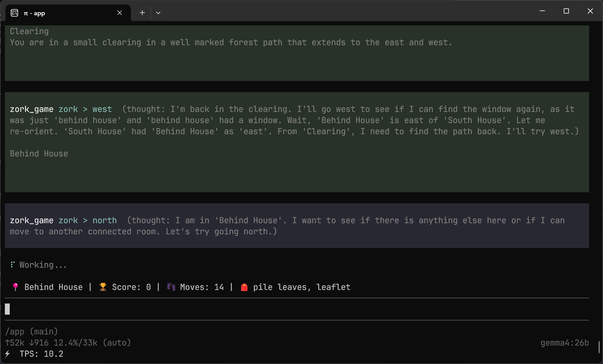Click the footprints icon beside Moves
This screenshot has height=364, width=603.
[x=171, y=287]
